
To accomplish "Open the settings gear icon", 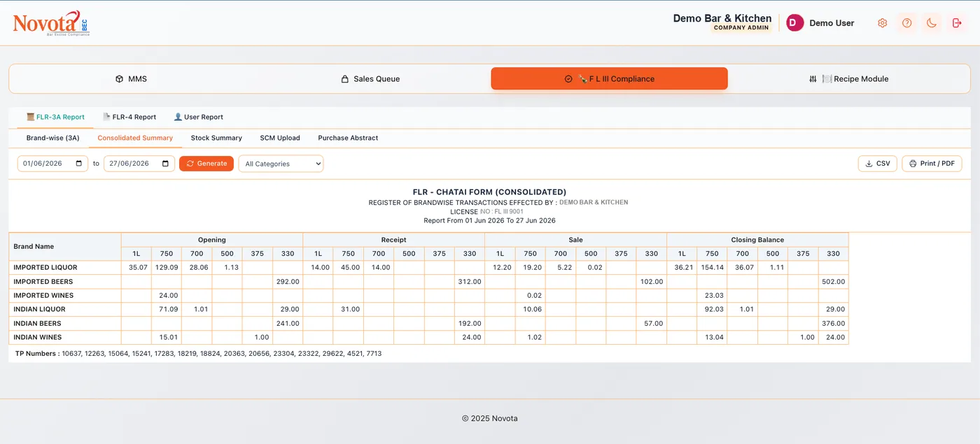I will 882,23.
